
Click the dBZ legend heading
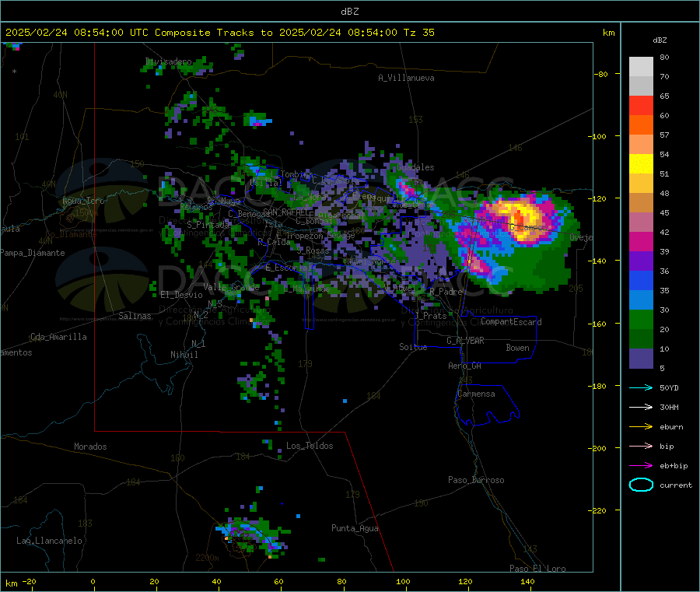pyautogui.click(x=660, y=40)
